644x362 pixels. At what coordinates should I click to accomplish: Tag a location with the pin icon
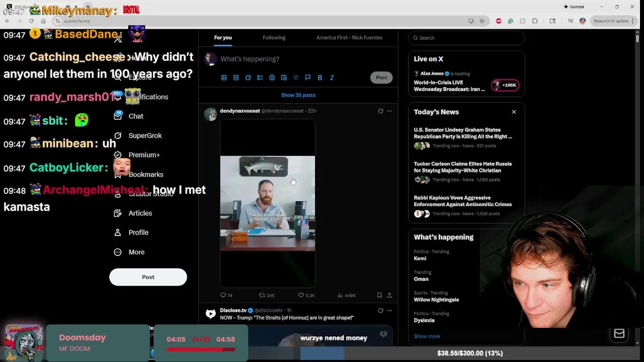296,77
